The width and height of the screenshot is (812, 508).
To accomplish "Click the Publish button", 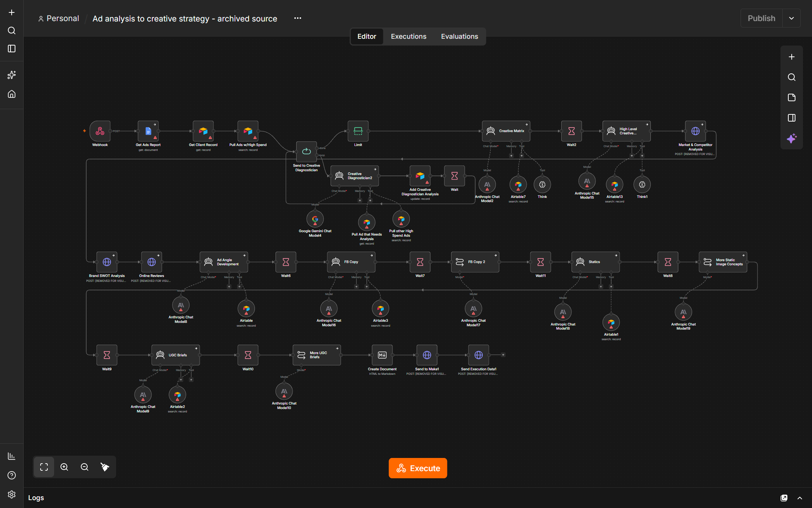I will click(761, 18).
